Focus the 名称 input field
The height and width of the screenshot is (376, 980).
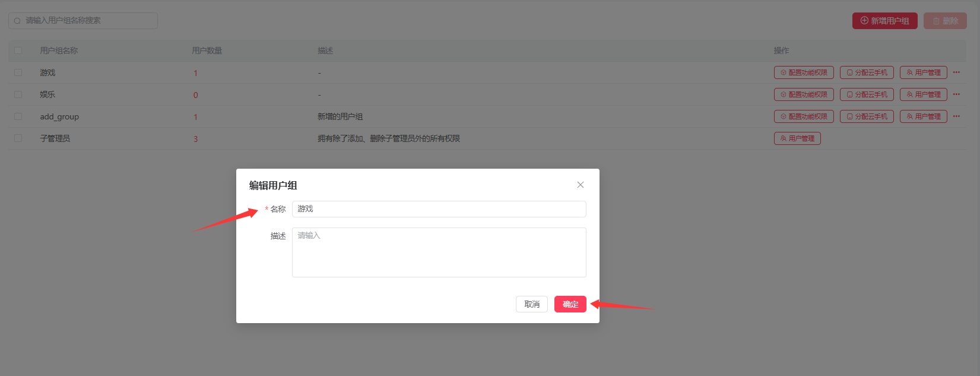tap(439, 209)
